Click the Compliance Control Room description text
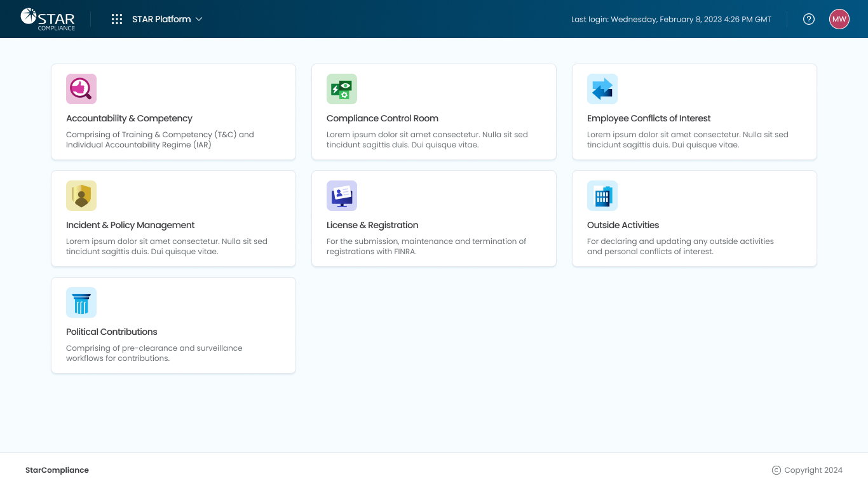This screenshot has height=488, width=868. coord(427,140)
